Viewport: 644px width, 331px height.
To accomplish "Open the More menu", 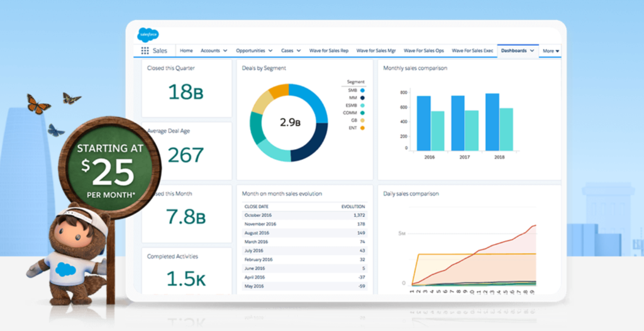I will [x=551, y=51].
